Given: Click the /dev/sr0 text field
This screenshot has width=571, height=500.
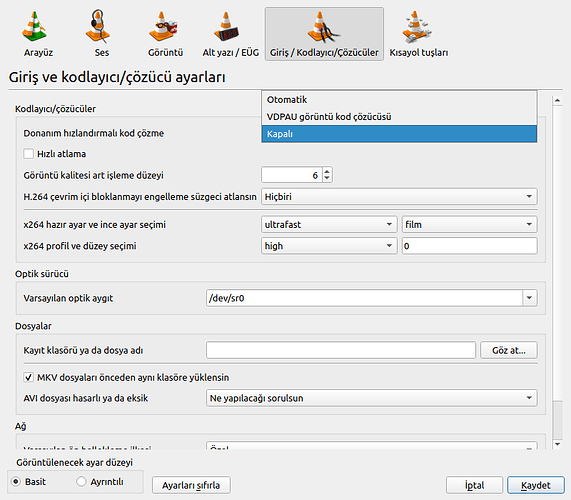Looking at the screenshot, I should (x=365, y=298).
